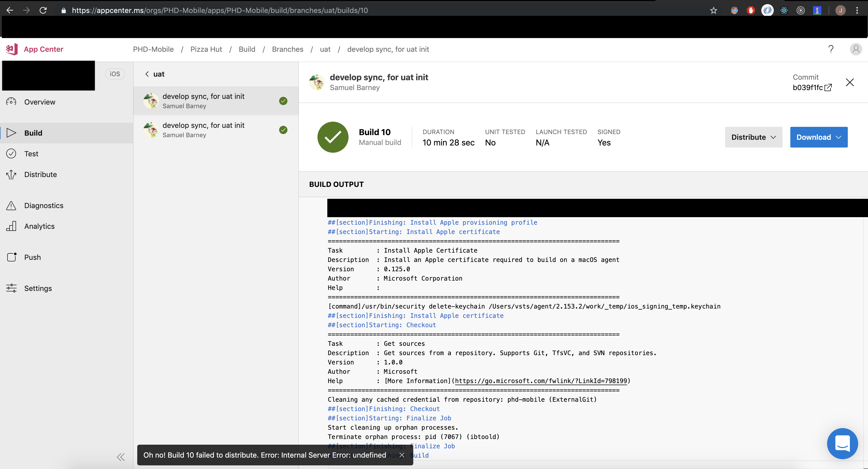Image resolution: width=868 pixels, height=469 pixels.
Task: Navigate to Branches via breadcrumb
Action: pos(288,49)
